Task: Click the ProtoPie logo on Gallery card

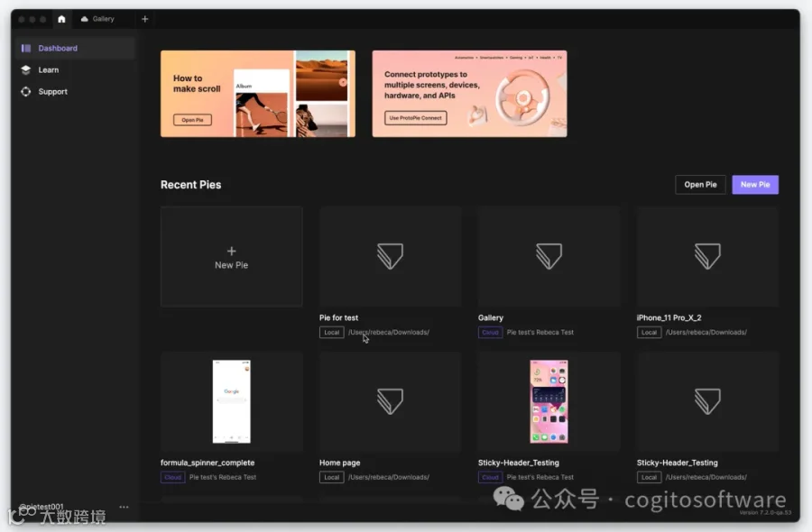Action: pos(549,256)
